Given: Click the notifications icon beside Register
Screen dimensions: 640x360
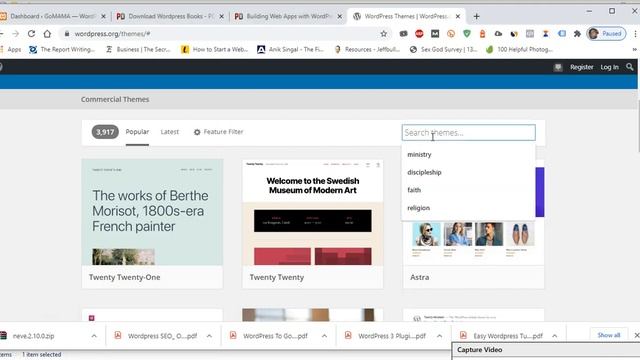Looking at the screenshot, I should click(558, 67).
